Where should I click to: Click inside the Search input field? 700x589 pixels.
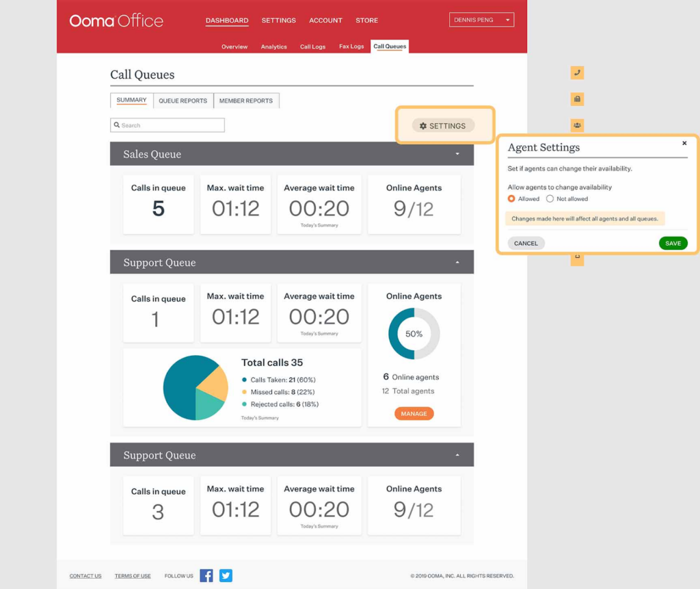[167, 125]
